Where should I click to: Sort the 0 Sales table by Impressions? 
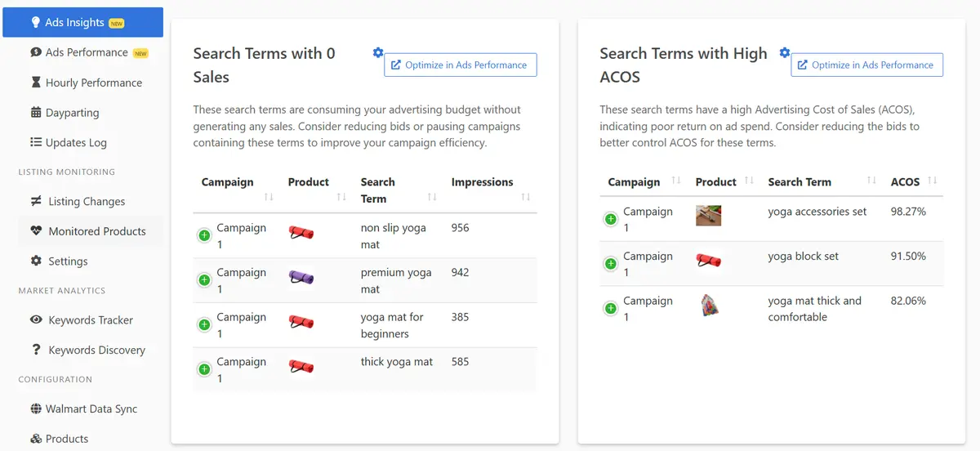click(x=525, y=198)
